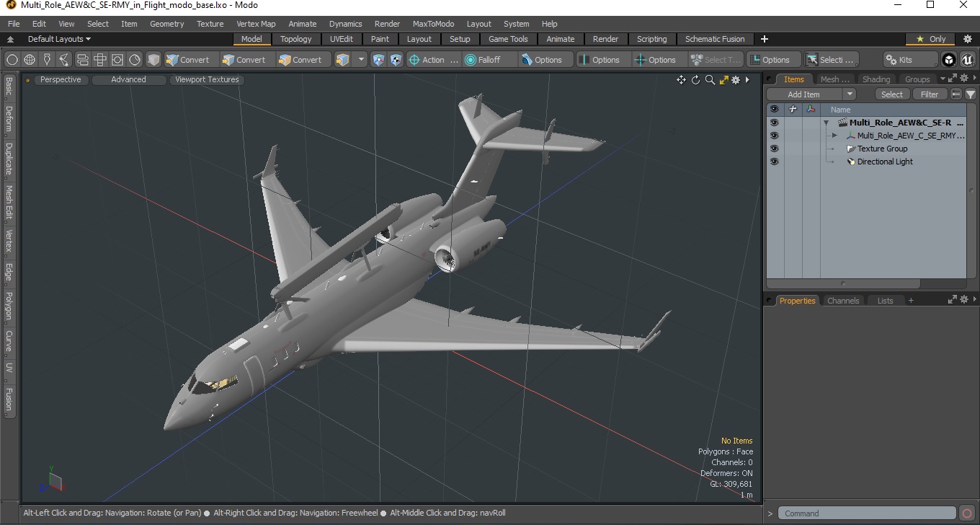Open the MaxToModo menu
This screenshot has height=525, width=980.
(433, 24)
